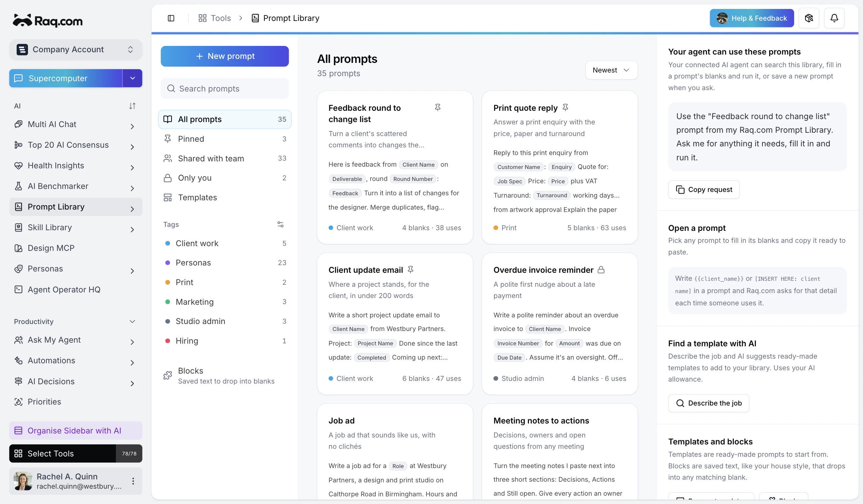863x504 pixels.
Task: Filter by the orange Print tag
Action: [225, 282]
